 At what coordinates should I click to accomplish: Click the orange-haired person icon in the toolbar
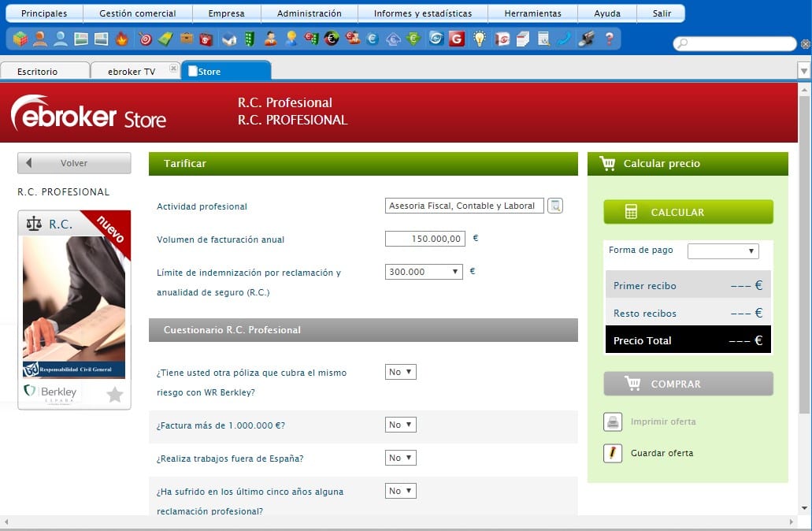[40, 39]
